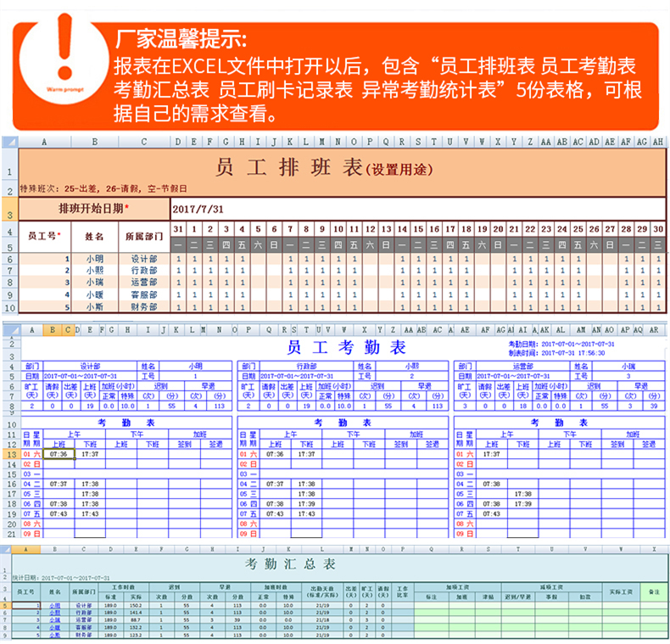670x644 pixels.
Task: Click the highlighted 07:36 clock-in cell
Action: [59, 454]
